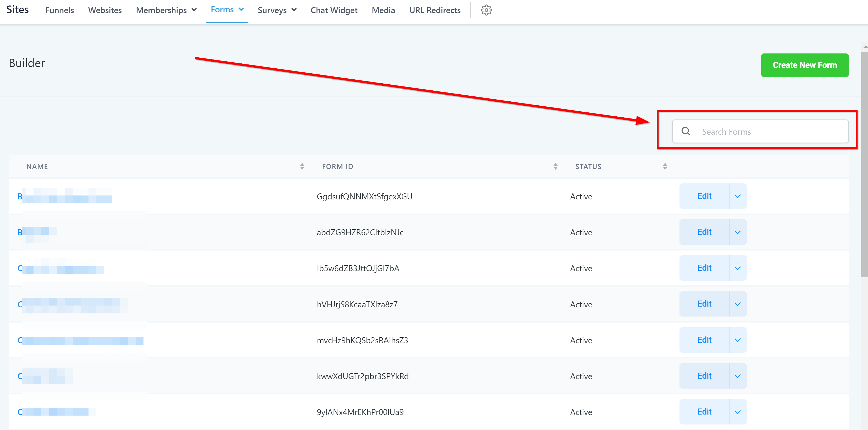Sort by the NAME column arrows
Image resolution: width=868 pixels, height=430 pixels.
pyautogui.click(x=302, y=166)
